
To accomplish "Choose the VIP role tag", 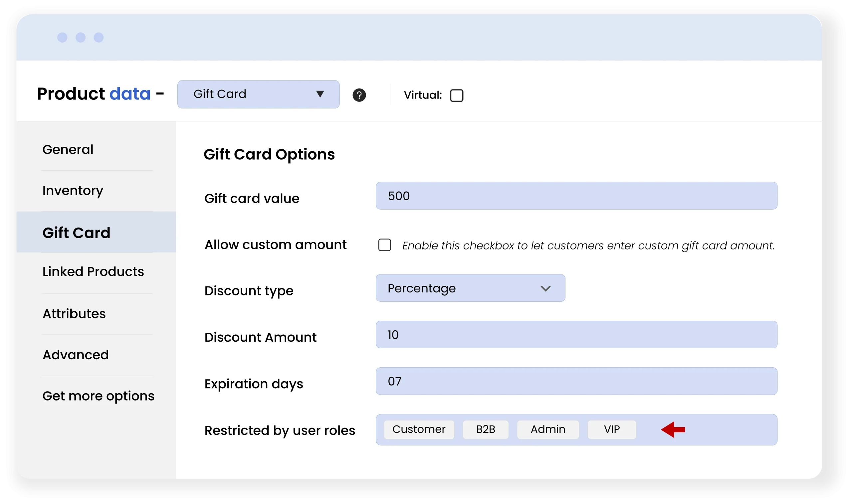I will coord(611,429).
